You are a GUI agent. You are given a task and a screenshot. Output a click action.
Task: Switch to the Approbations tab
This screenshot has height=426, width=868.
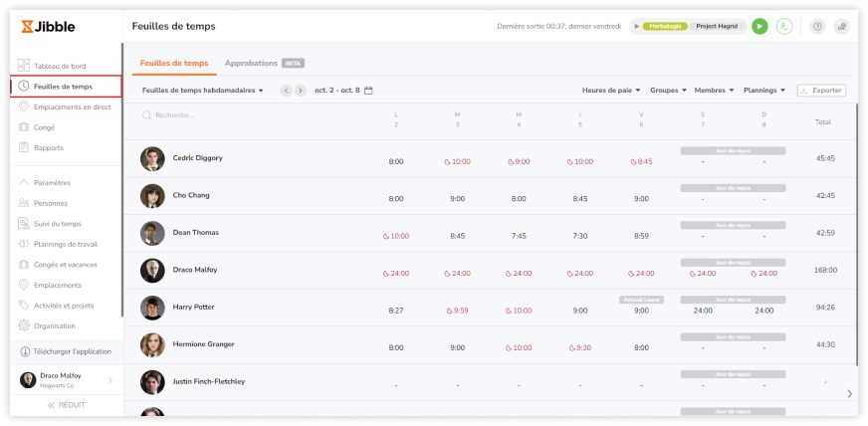264,63
